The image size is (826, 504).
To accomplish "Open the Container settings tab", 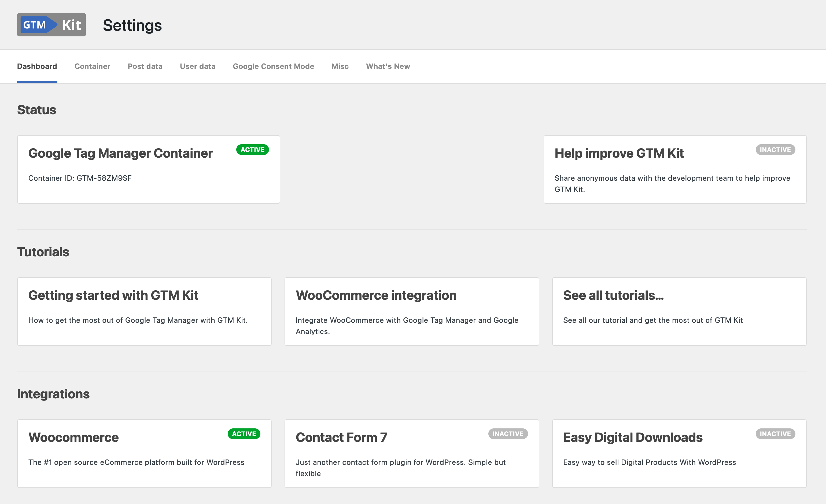I will (92, 66).
